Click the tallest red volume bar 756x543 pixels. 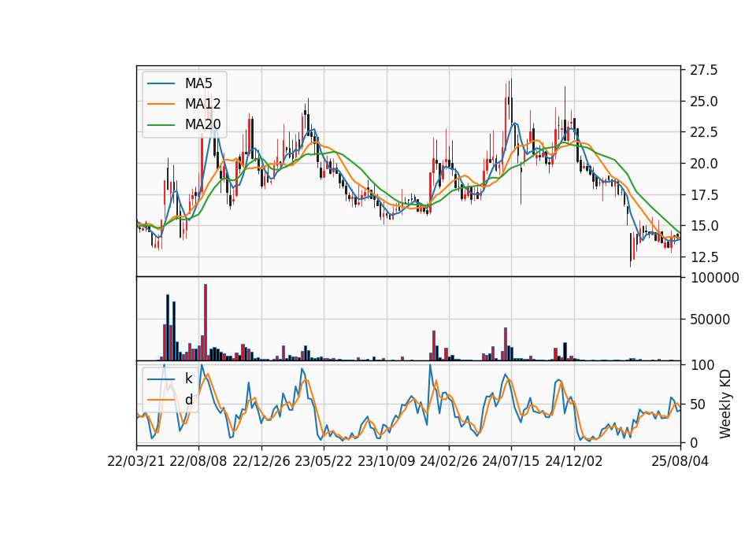click(x=206, y=323)
